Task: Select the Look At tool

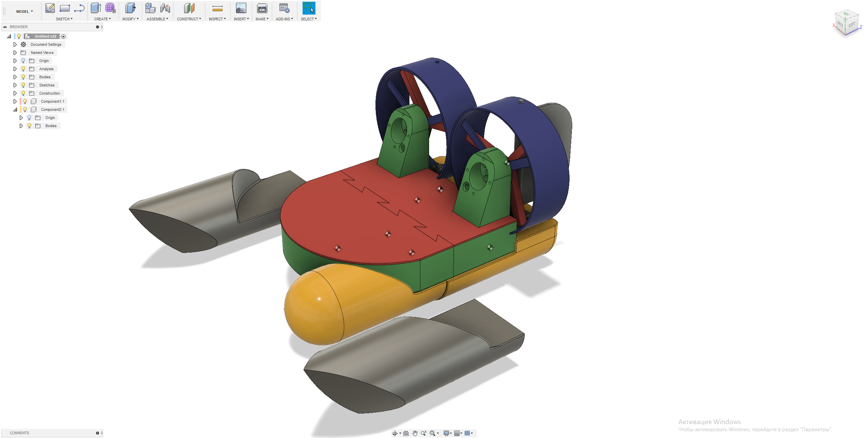Action: pos(406,433)
